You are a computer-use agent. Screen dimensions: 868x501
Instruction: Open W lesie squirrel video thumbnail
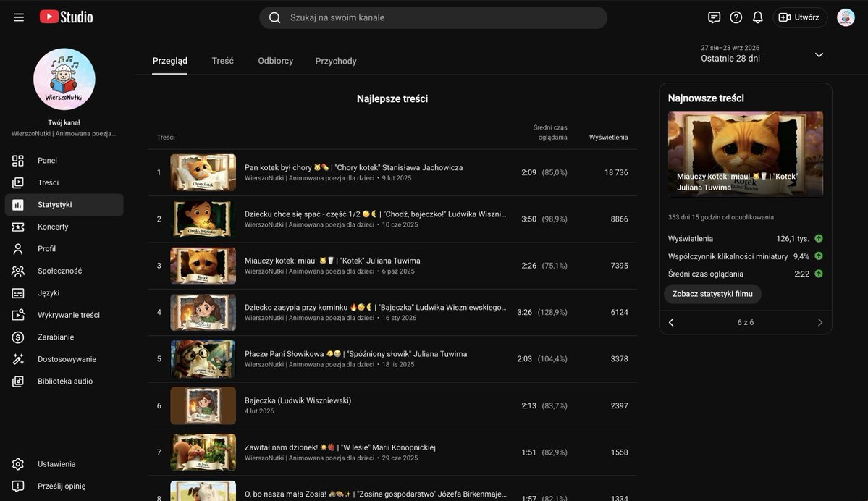[203, 452]
